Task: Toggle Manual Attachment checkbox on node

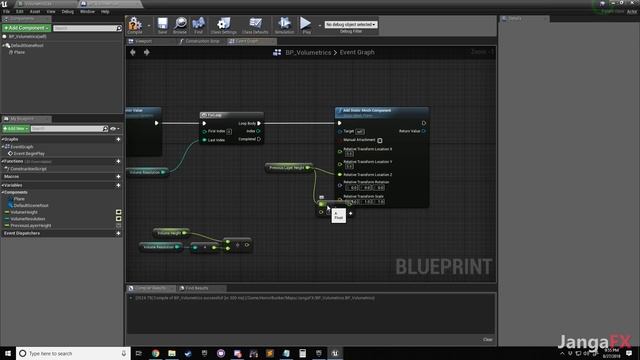Action: [380, 140]
